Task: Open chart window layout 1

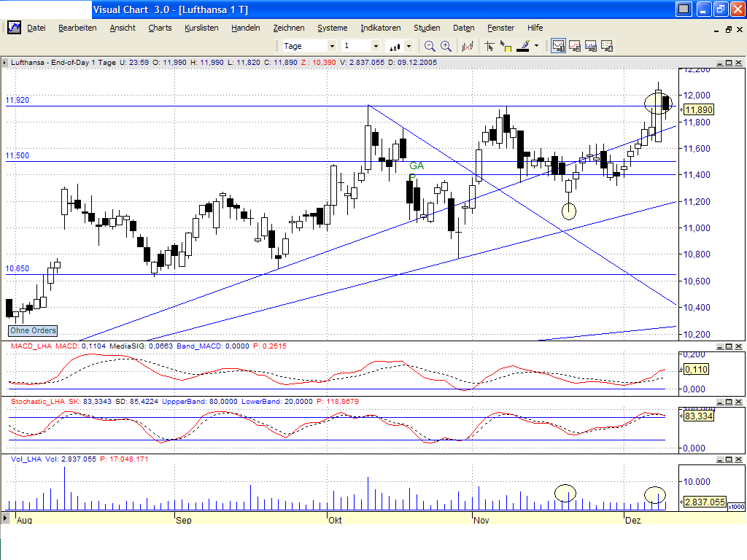Action: [558, 45]
